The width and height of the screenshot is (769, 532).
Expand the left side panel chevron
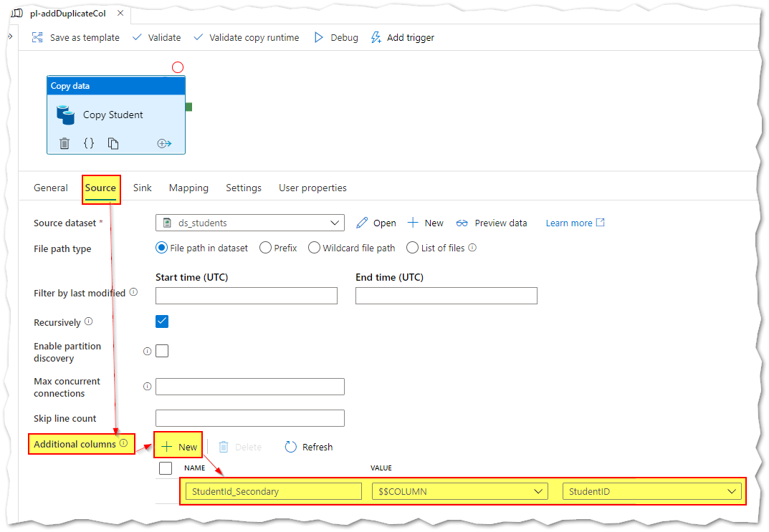[10, 37]
